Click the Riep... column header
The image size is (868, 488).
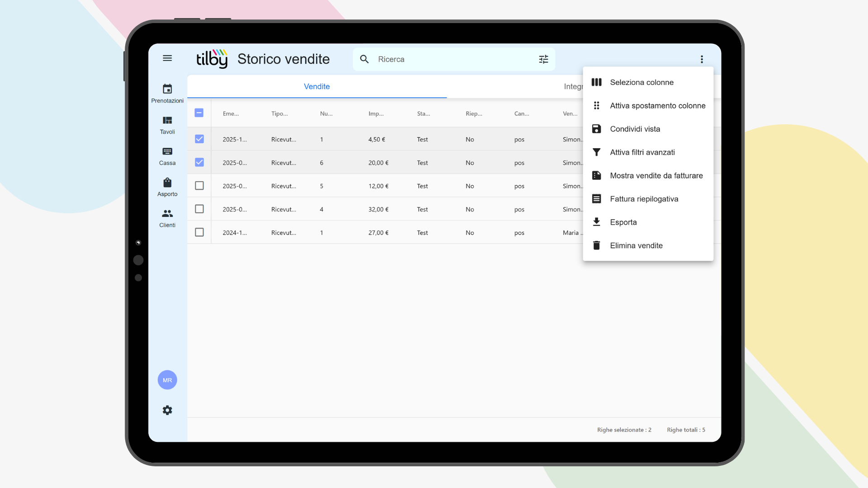[x=474, y=114]
